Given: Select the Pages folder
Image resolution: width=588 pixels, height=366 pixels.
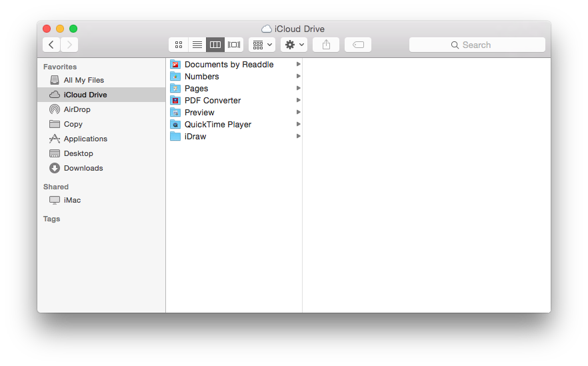Looking at the screenshot, I should [x=234, y=88].
